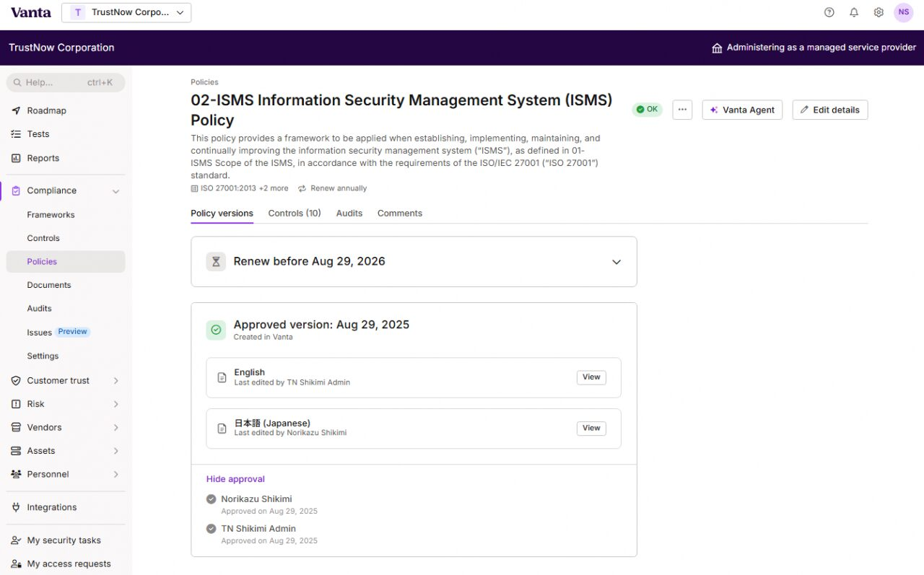Click the Hide approval link
This screenshot has width=924, height=575.
coord(235,479)
